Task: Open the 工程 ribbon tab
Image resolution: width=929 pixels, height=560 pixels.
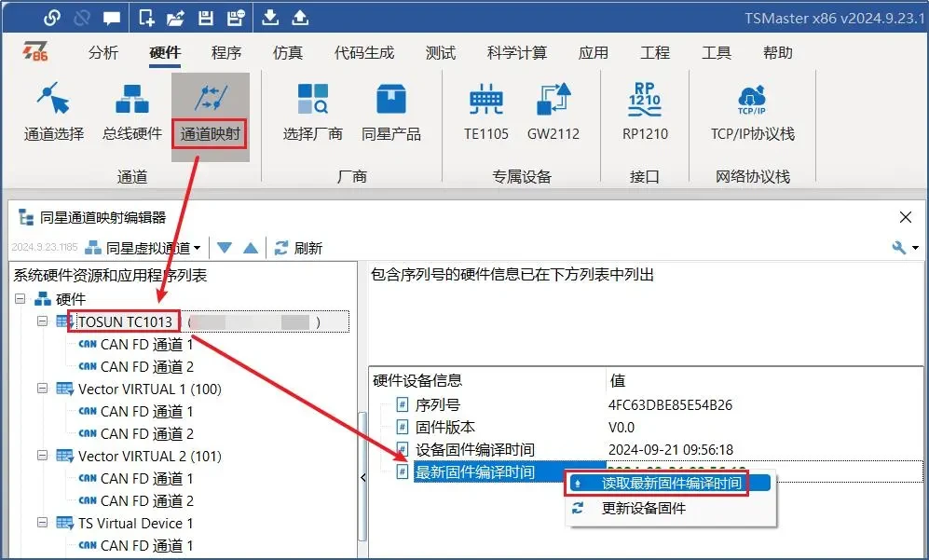Action: point(655,53)
